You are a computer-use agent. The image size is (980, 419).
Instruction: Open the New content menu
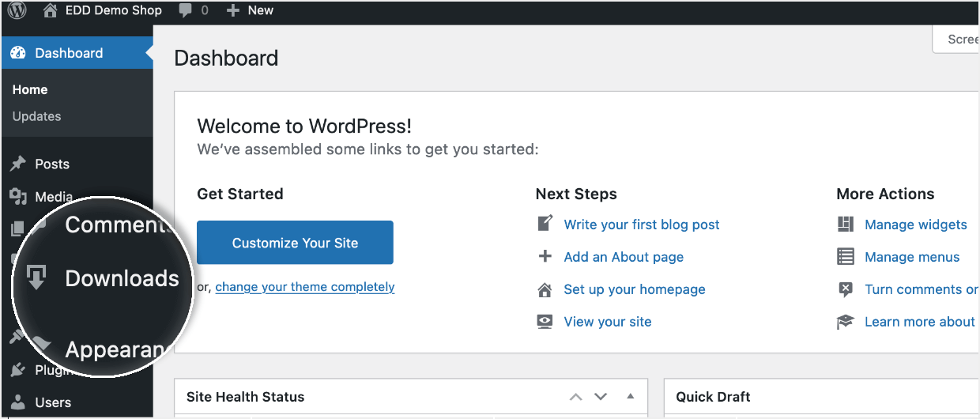250,10
